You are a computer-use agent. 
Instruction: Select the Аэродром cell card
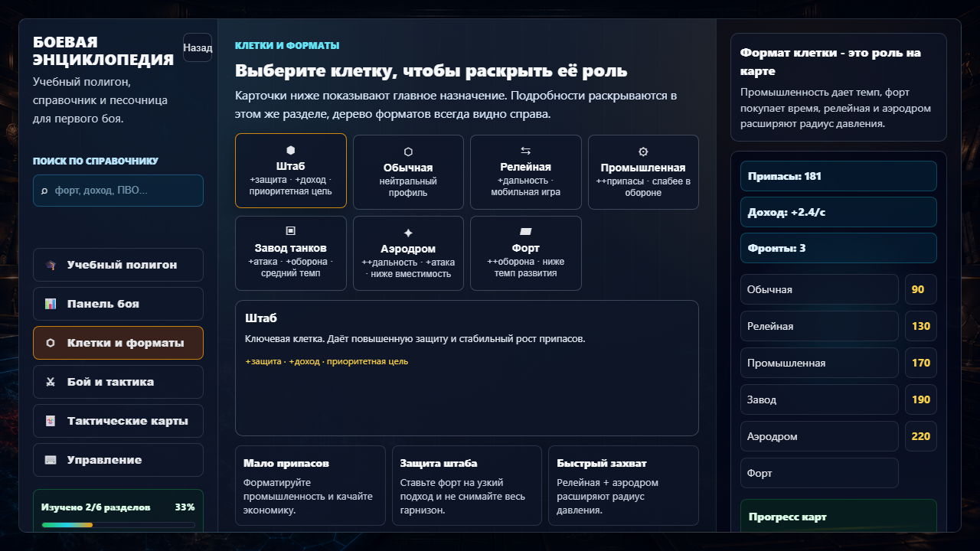click(408, 253)
